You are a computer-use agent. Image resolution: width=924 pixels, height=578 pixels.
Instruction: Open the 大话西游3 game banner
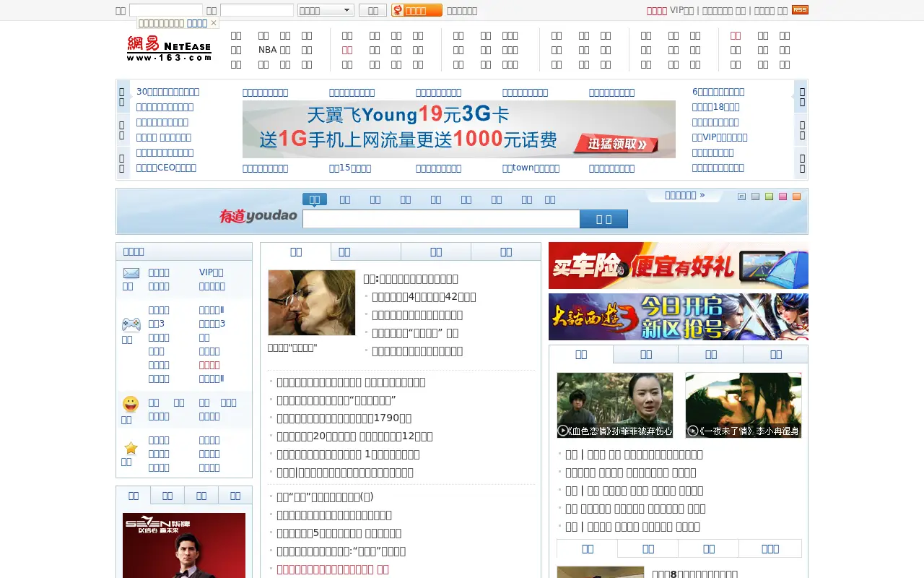tap(679, 316)
